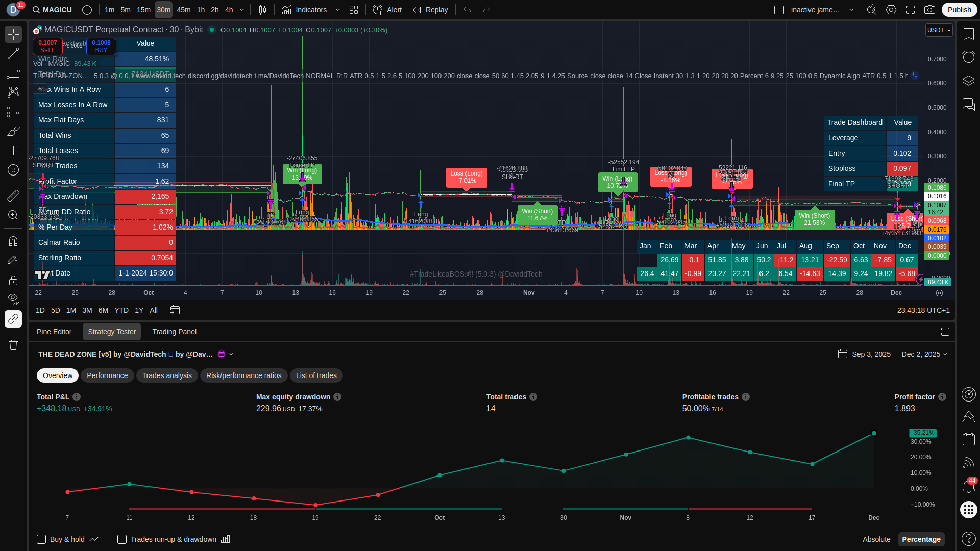Image resolution: width=980 pixels, height=551 pixels.
Task: Pick the ruler measure tool
Action: pos(13,195)
